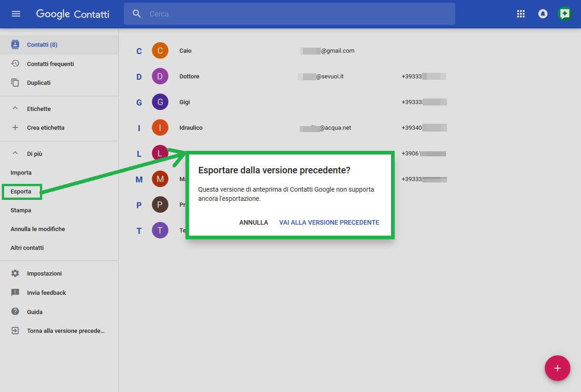Click the contact name Gigi
Screen dimensions: 581x392
(x=184, y=102)
